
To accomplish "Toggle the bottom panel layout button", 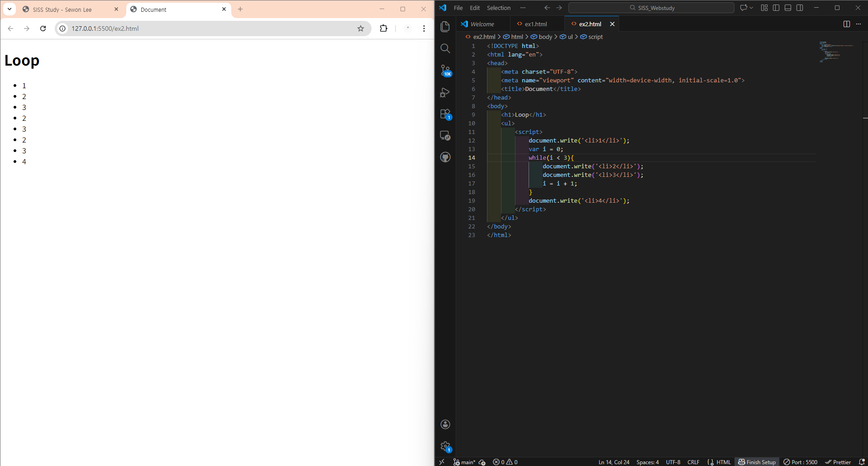I will [x=788, y=8].
